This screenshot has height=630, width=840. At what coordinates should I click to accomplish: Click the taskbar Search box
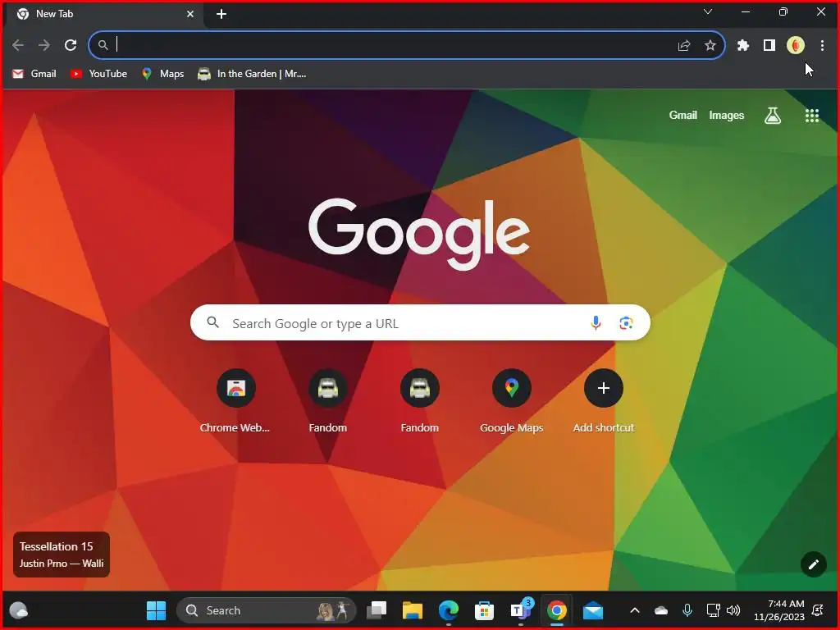pos(267,610)
